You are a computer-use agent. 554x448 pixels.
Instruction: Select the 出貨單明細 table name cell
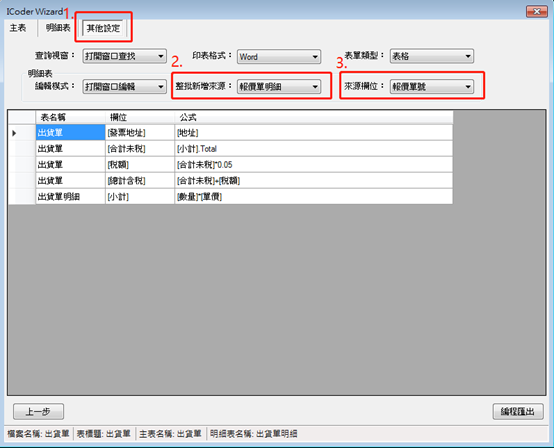tap(70, 196)
